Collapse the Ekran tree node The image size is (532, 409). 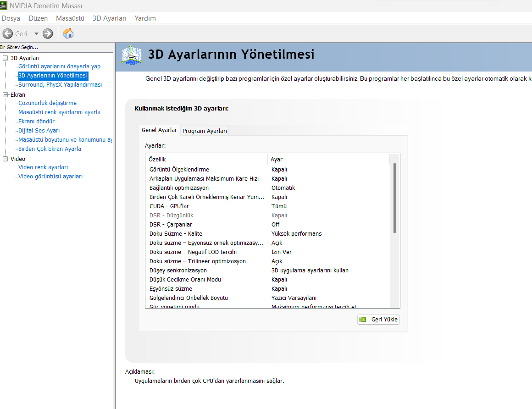tap(5, 94)
